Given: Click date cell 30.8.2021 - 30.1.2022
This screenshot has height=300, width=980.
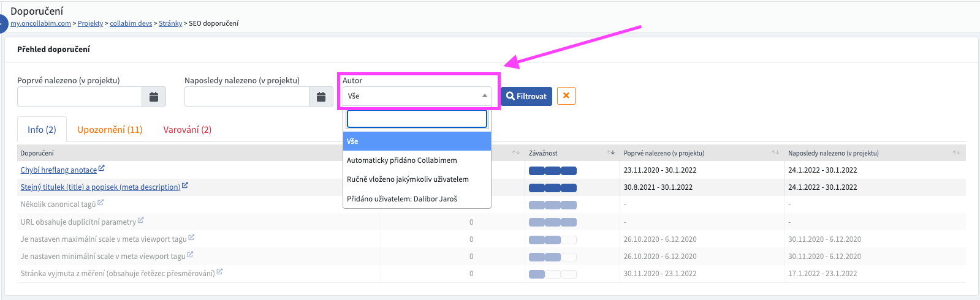Looking at the screenshot, I should pyautogui.click(x=658, y=187).
